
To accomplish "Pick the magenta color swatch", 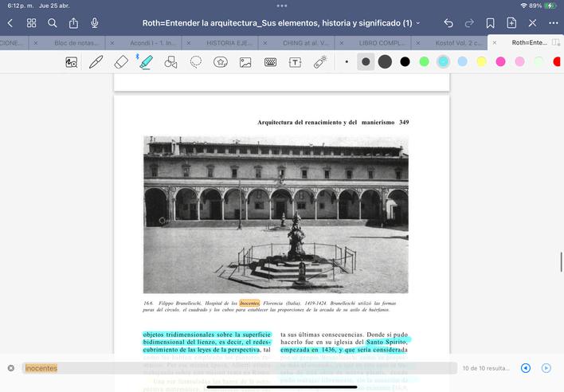I will click(x=500, y=62).
